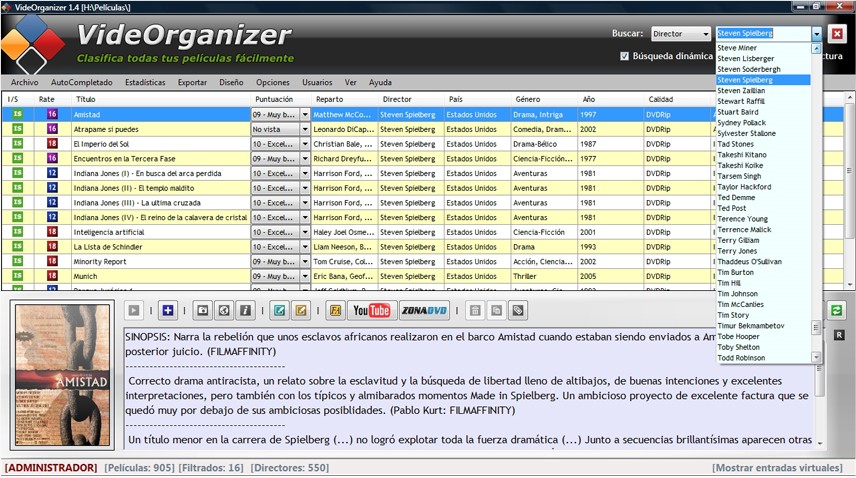Click in the Steven Spielberg search field
The width and height of the screenshot is (856, 478).
tap(763, 34)
